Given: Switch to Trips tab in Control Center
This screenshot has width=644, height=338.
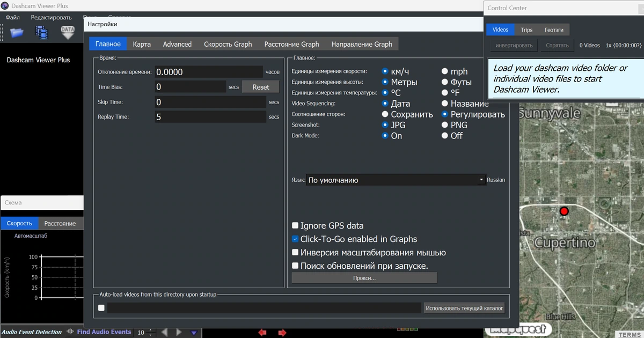Looking at the screenshot, I should (x=526, y=30).
